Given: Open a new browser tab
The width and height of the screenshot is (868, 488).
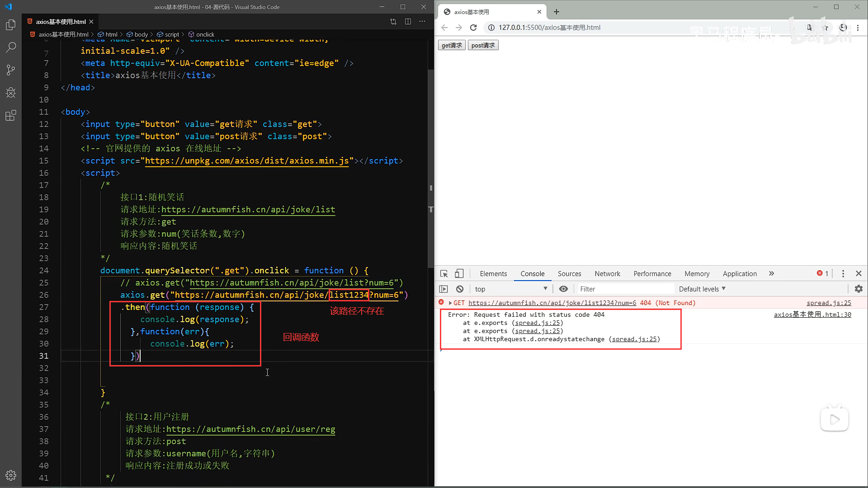Looking at the screenshot, I should tap(557, 12).
